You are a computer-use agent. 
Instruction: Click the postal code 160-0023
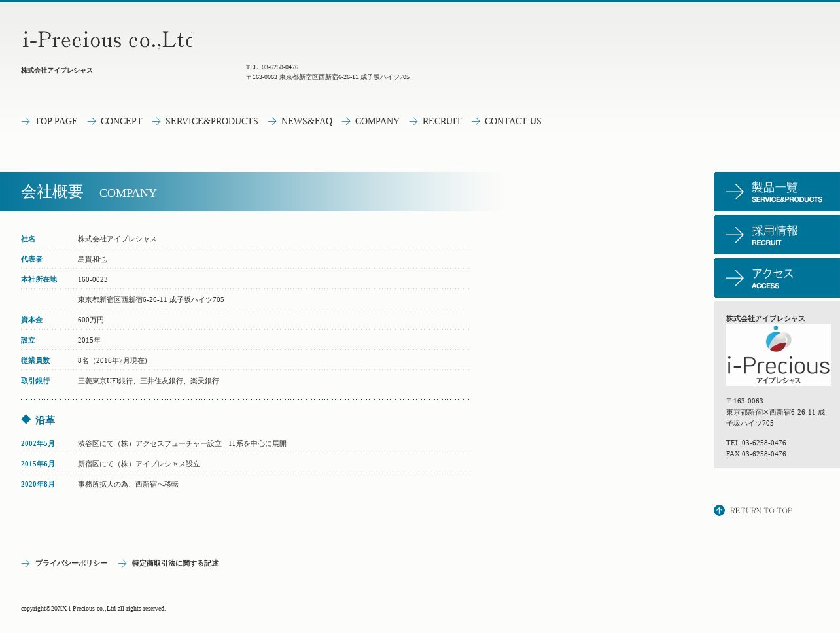(93, 279)
